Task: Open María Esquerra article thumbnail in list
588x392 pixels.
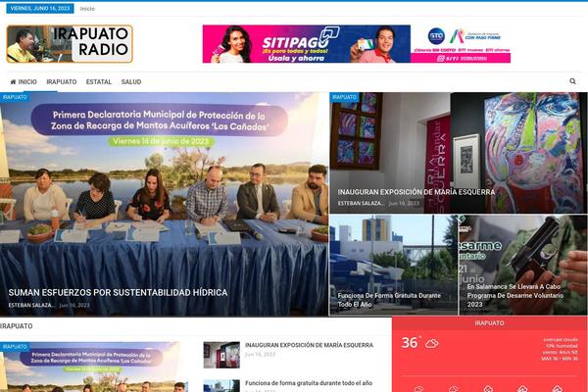Action: [x=221, y=355]
